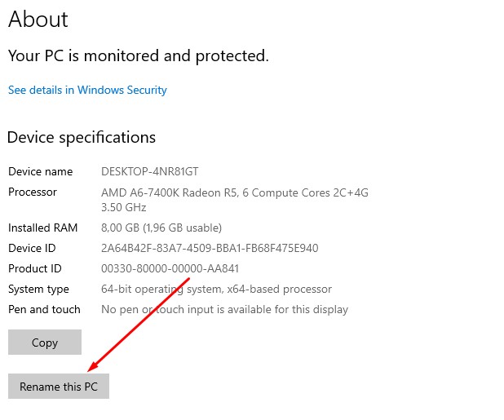
Task: Click the Product ID value 00330-80000-00000-AA841
Action: pos(170,268)
